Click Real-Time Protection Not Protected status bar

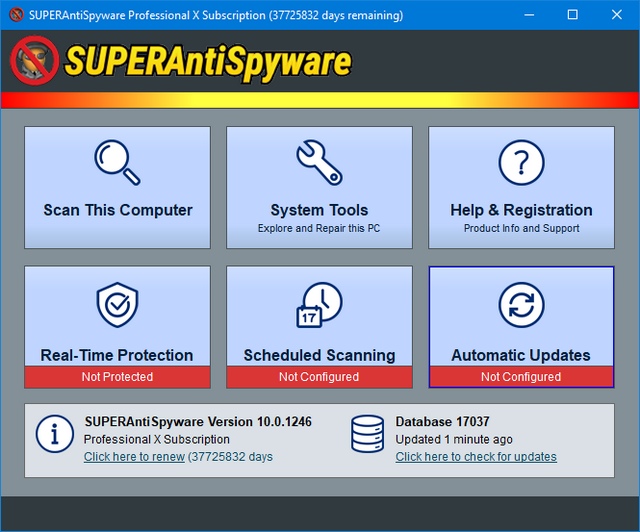tap(117, 377)
